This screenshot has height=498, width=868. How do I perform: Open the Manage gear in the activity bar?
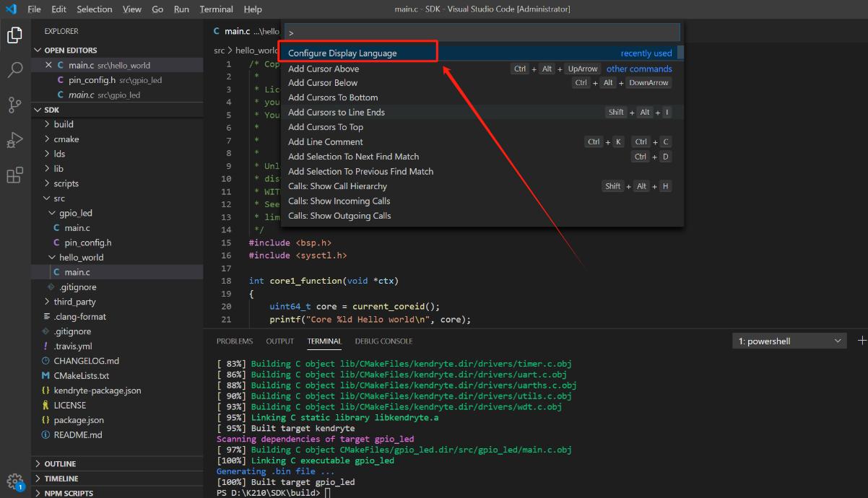14,481
